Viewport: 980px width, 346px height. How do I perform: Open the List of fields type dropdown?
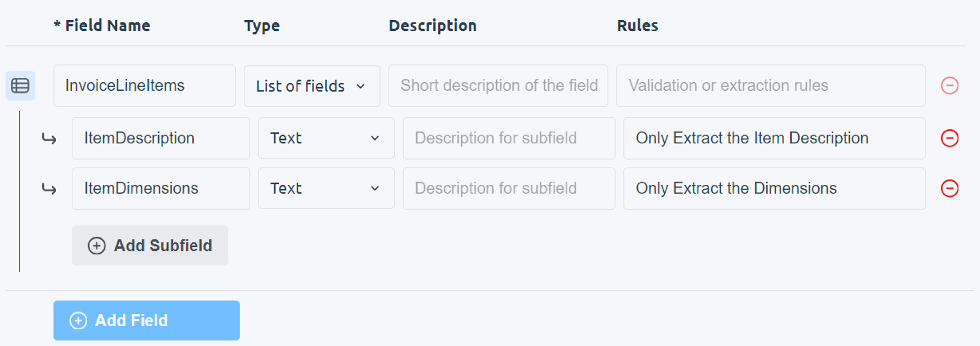click(312, 86)
